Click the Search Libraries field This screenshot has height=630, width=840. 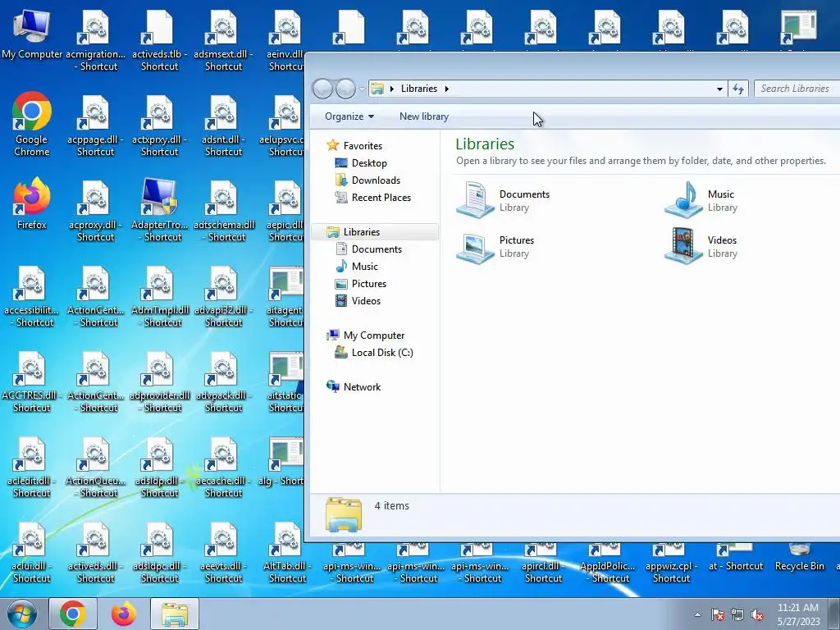[x=797, y=89]
